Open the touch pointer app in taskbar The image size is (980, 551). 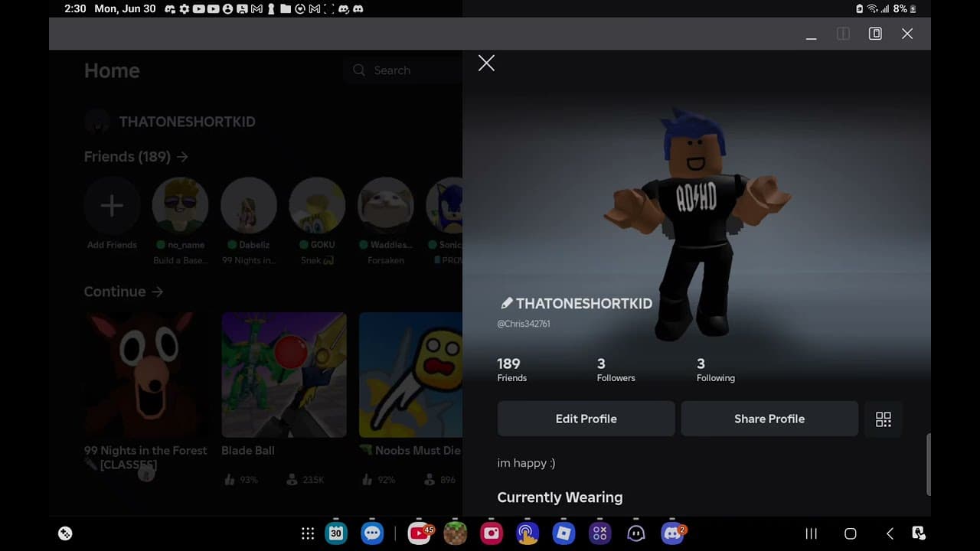point(528,533)
